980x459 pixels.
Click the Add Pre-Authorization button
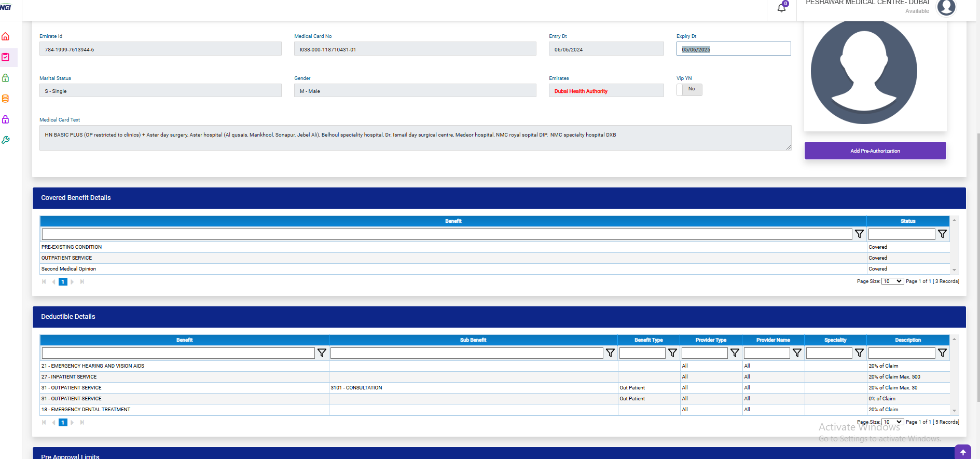click(x=875, y=151)
